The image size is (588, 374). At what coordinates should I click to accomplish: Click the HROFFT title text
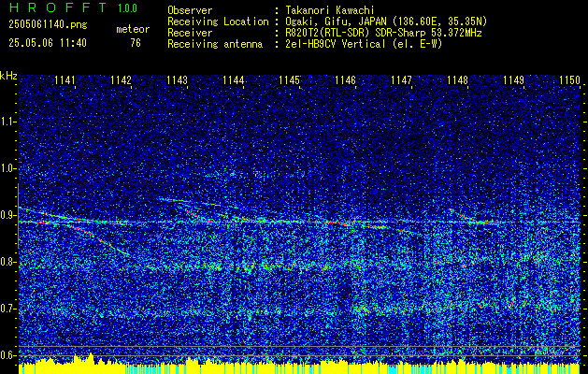[58, 7]
